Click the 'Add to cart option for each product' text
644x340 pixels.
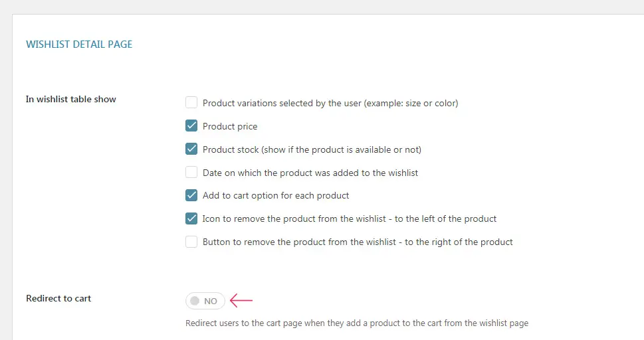276,195
